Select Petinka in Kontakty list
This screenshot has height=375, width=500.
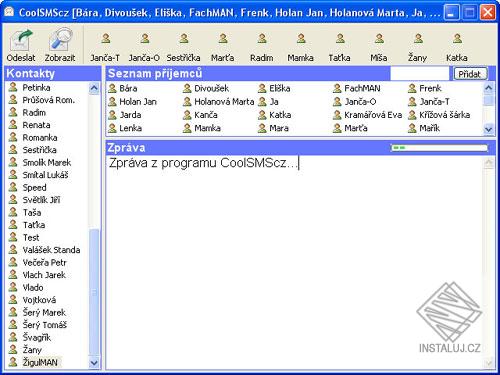point(30,88)
